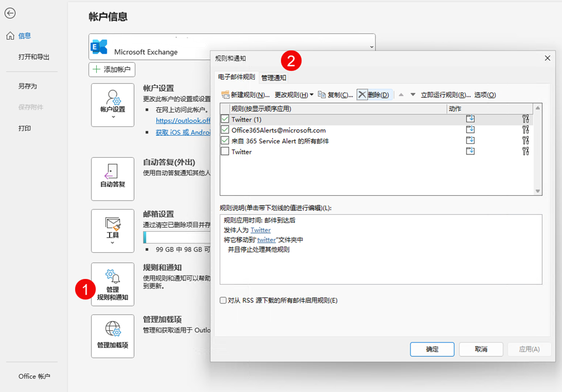Open the 获取 iOS 或 Android link
The height and width of the screenshot is (392, 562).
(183, 132)
